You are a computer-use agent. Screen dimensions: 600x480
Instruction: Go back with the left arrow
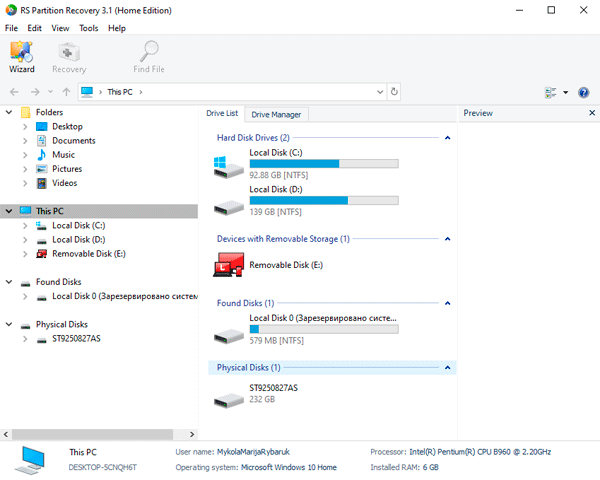click(x=14, y=92)
